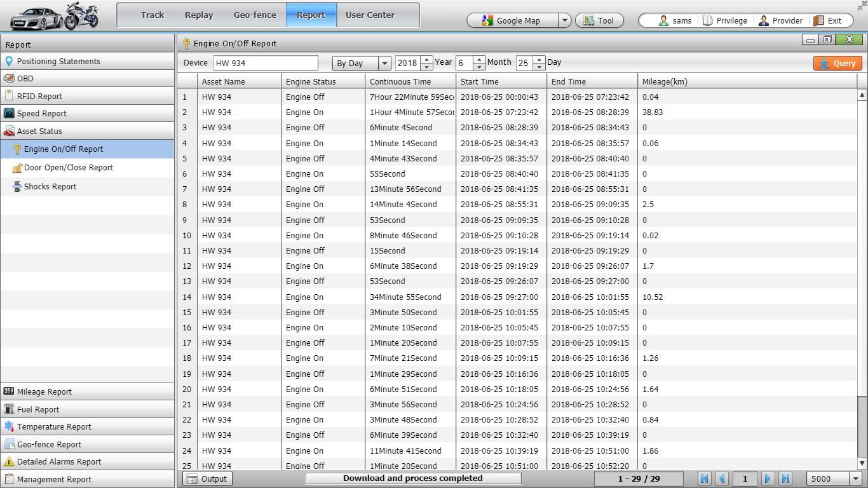Screen dimensions: 868x488
Task: Decrease the Year value
Action: pyautogui.click(x=427, y=67)
